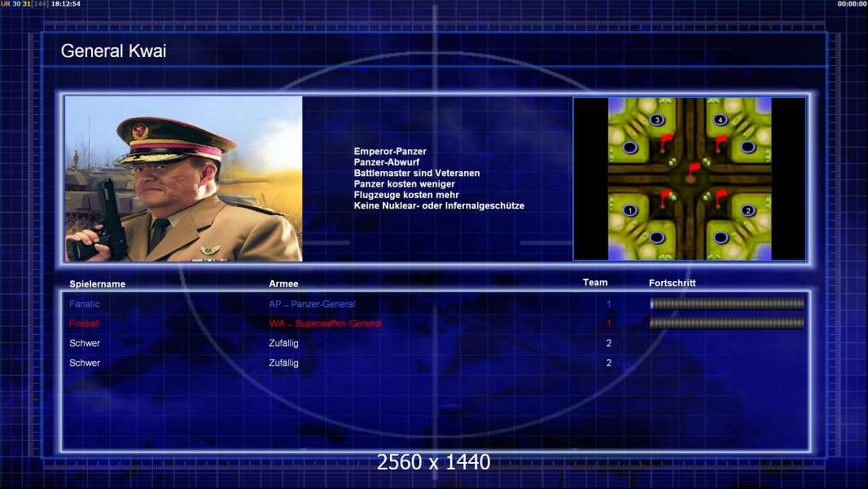Image resolution: width=868 pixels, height=489 pixels.
Task: Click the 'Spielername' column header
Action: coord(98,284)
